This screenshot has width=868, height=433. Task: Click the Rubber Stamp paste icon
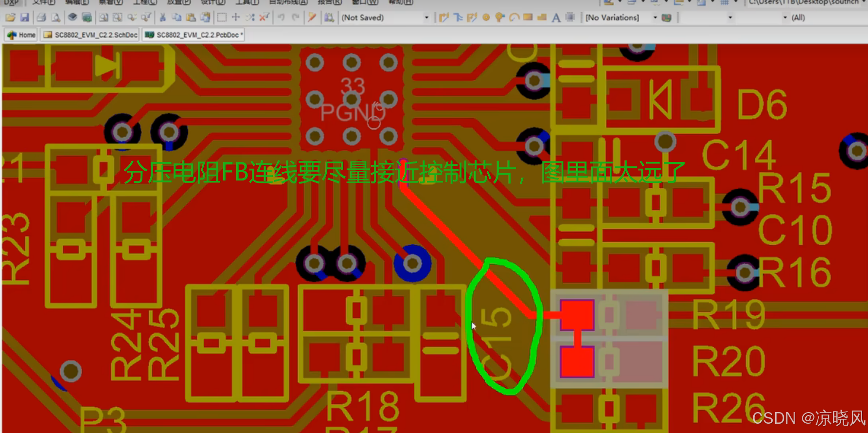(206, 18)
